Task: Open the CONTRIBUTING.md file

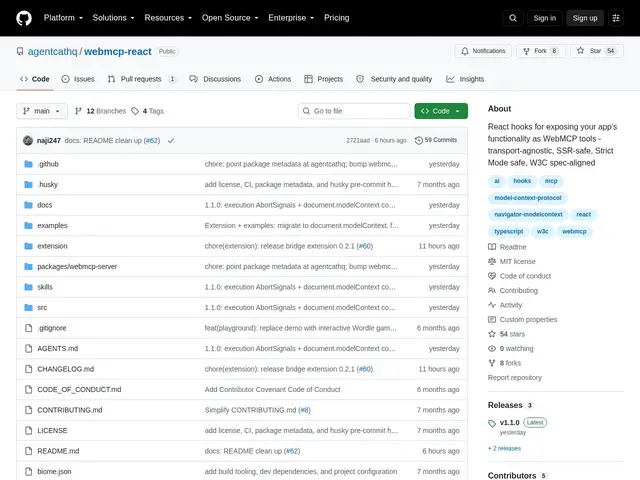Action: (70, 410)
